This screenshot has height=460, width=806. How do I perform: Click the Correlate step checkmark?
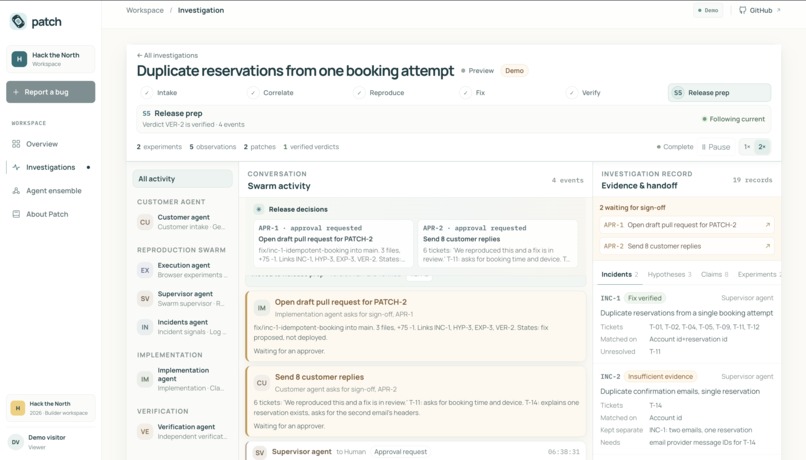253,93
